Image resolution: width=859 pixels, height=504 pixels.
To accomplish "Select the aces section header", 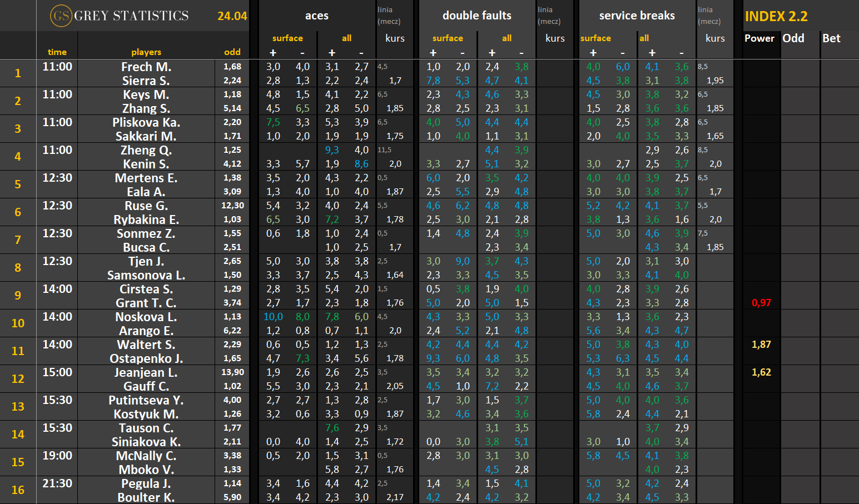I will click(x=316, y=16).
